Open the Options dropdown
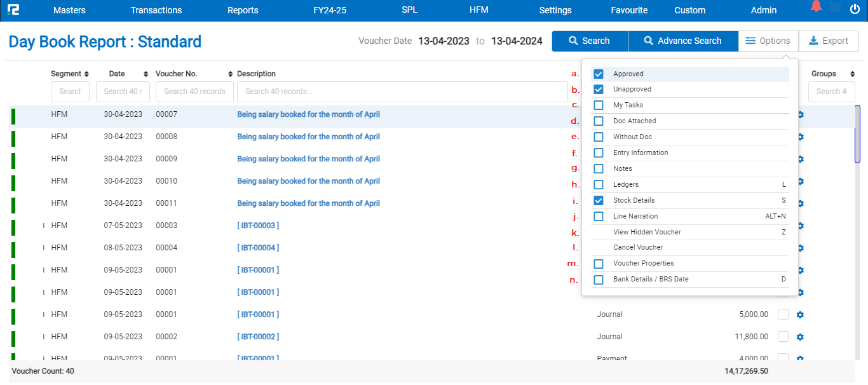 (768, 41)
